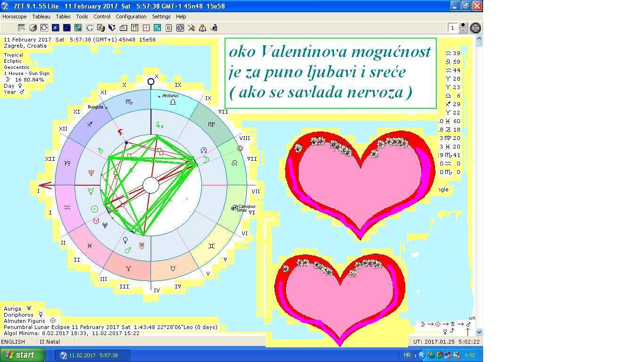Click the chart number input field
Viewport: 644px width, 362px height.
click(453, 28)
